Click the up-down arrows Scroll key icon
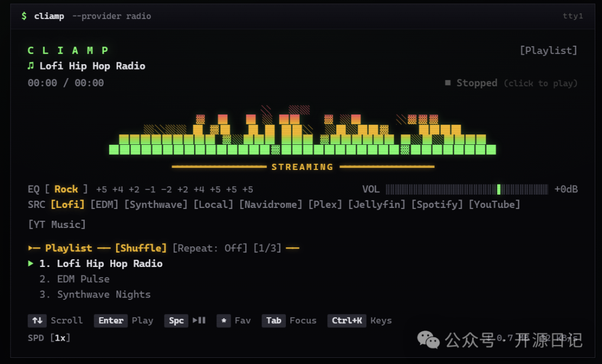 coord(37,321)
